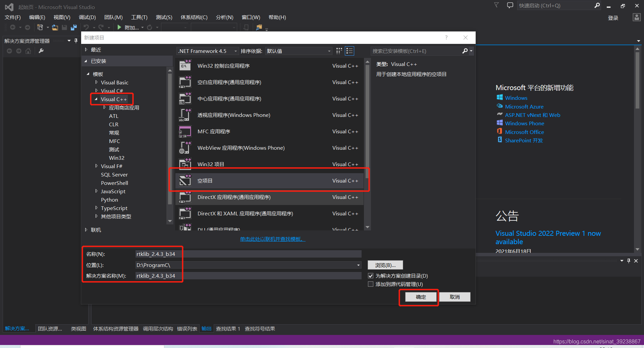Screen dimensions: 644x348
Task: Click the Undo toolbar icon
Action: pyautogui.click(x=86, y=27)
